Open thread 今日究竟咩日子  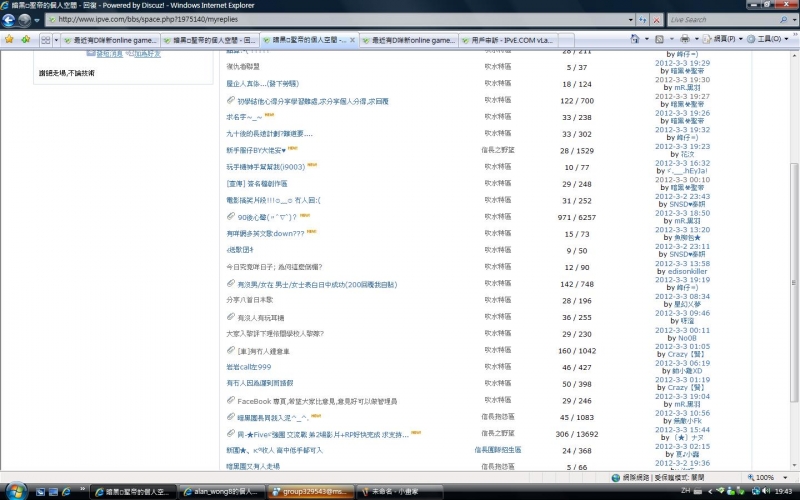(274, 267)
